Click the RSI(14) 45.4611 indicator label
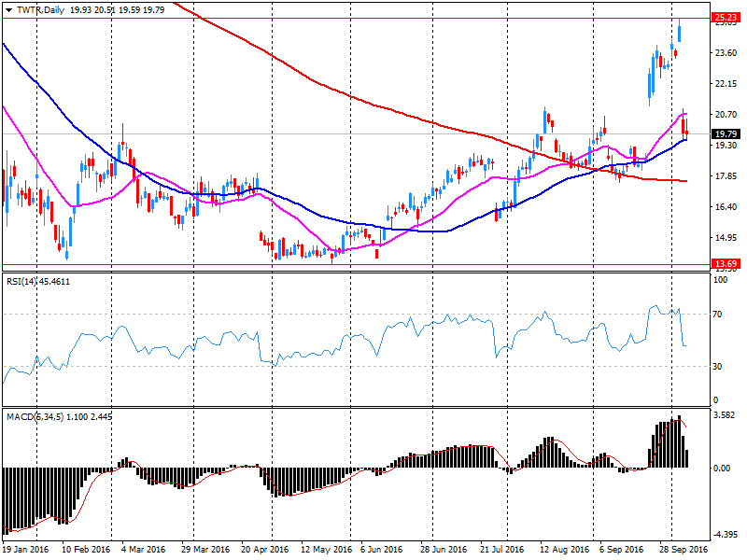The width and height of the screenshot is (747, 560). (x=38, y=282)
